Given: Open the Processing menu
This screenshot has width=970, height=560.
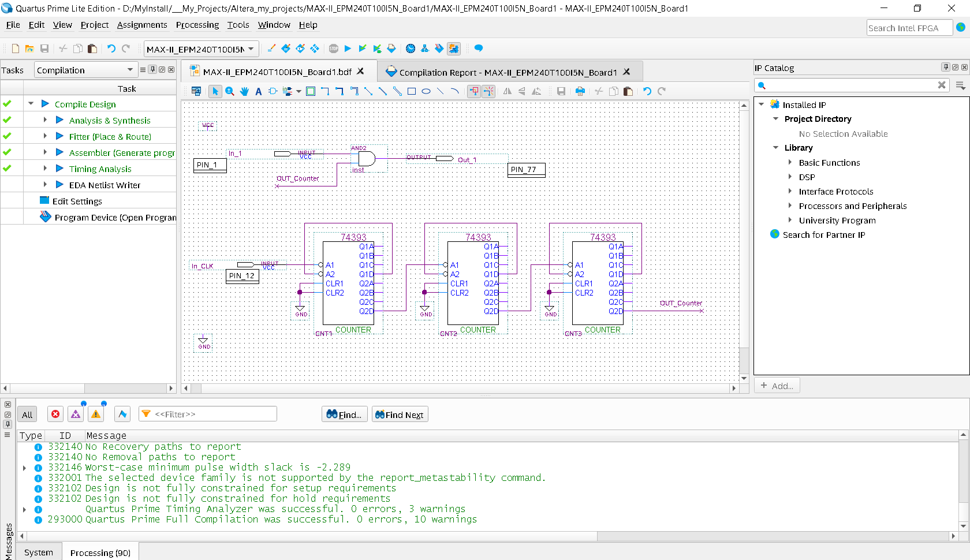Looking at the screenshot, I should pyautogui.click(x=197, y=25).
